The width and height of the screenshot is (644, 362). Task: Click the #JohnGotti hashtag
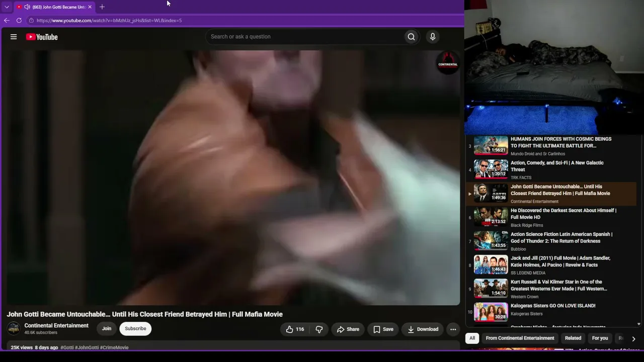(x=87, y=347)
